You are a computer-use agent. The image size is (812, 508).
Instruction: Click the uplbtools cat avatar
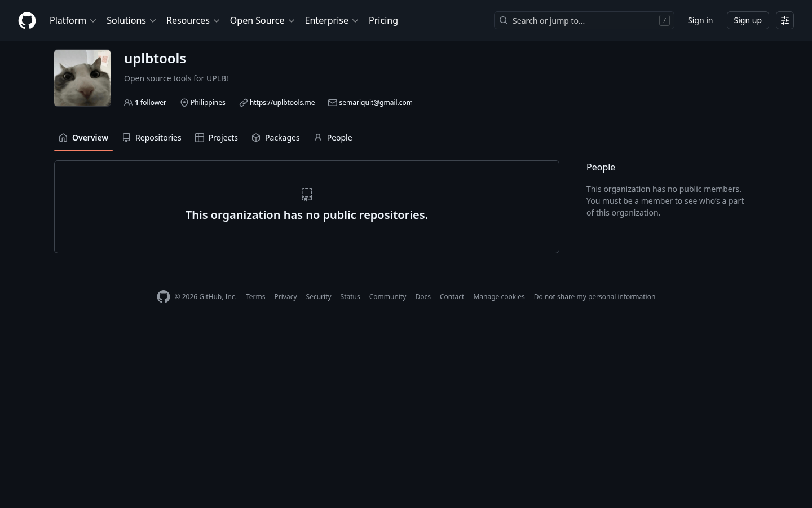click(x=82, y=78)
